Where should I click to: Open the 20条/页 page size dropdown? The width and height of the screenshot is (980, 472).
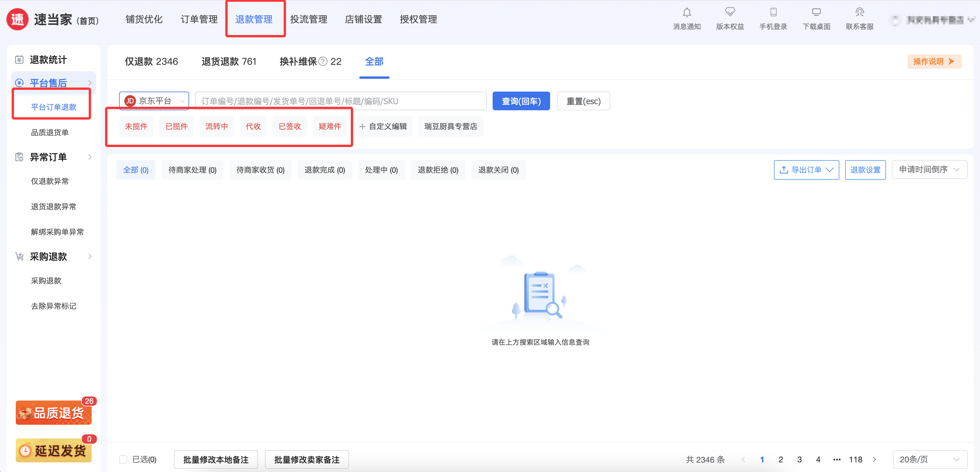click(x=930, y=459)
